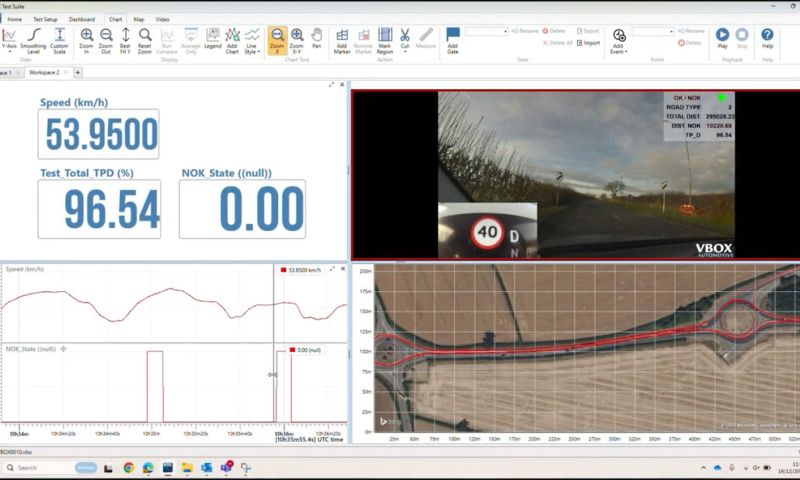Open the Test Setup tab
Image resolution: width=800 pixels, height=480 pixels.
pos(45,19)
